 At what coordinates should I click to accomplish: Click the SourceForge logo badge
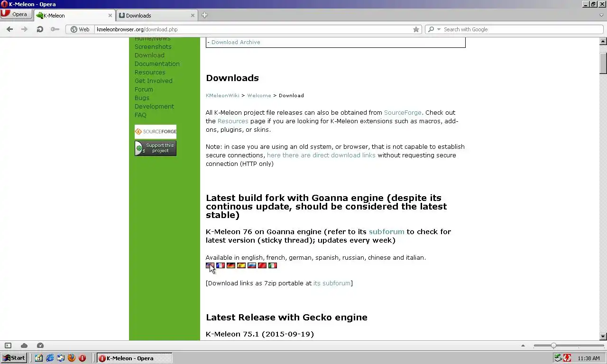(156, 132)
